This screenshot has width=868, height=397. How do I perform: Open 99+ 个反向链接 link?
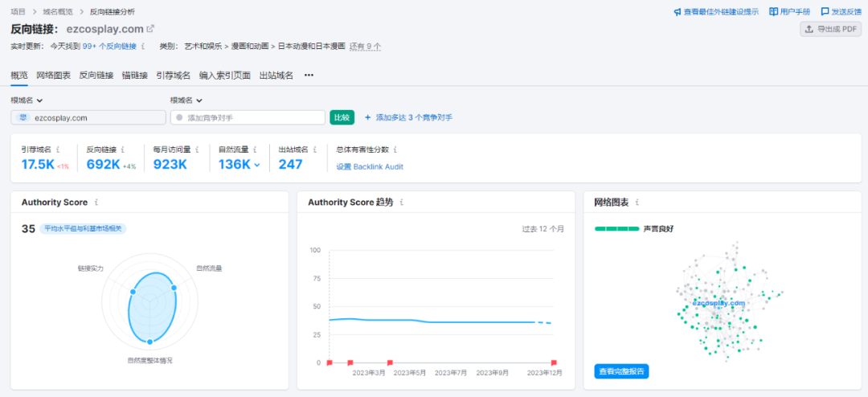coord(109,47)
